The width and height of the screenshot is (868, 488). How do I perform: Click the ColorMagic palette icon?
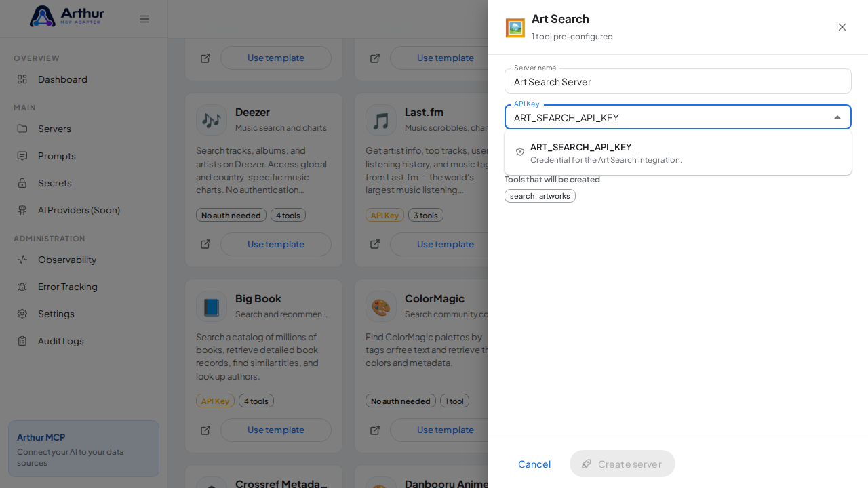coord(381,306)
